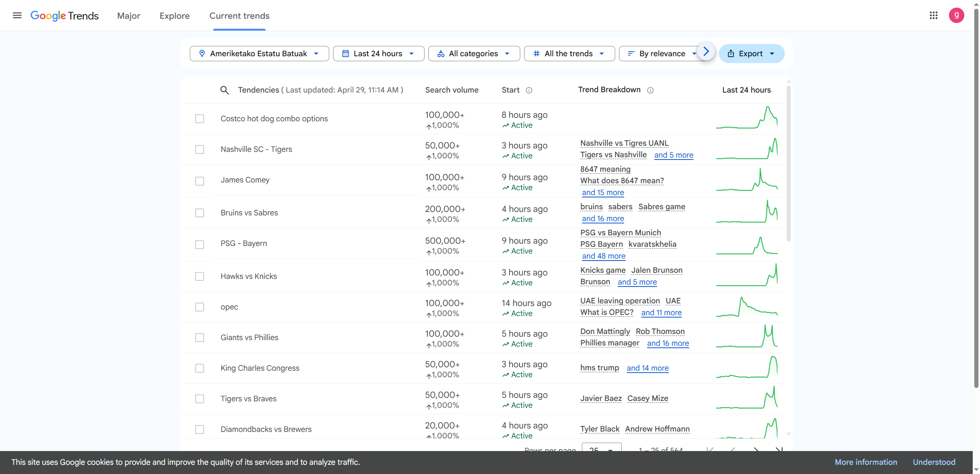Open the Ameriketako Estatu Batuak location dropdown
Screen dimensions: 980x474
coord(259,54)
